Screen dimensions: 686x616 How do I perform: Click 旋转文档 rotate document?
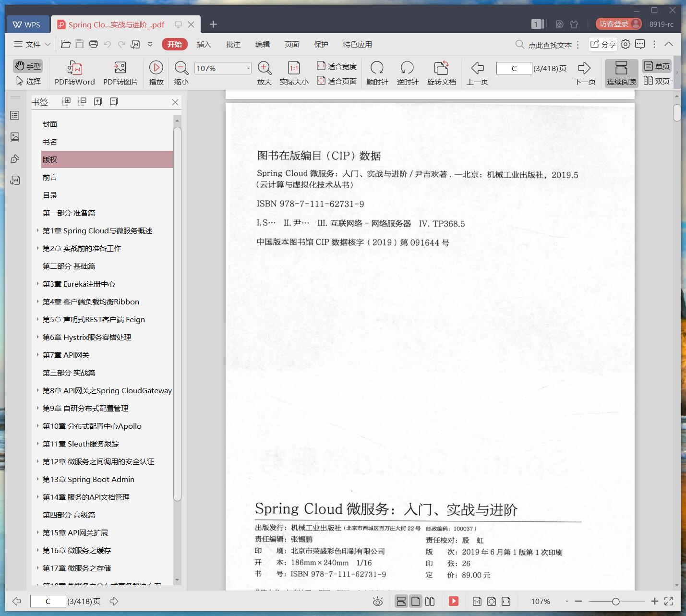[x=441, y=73]
